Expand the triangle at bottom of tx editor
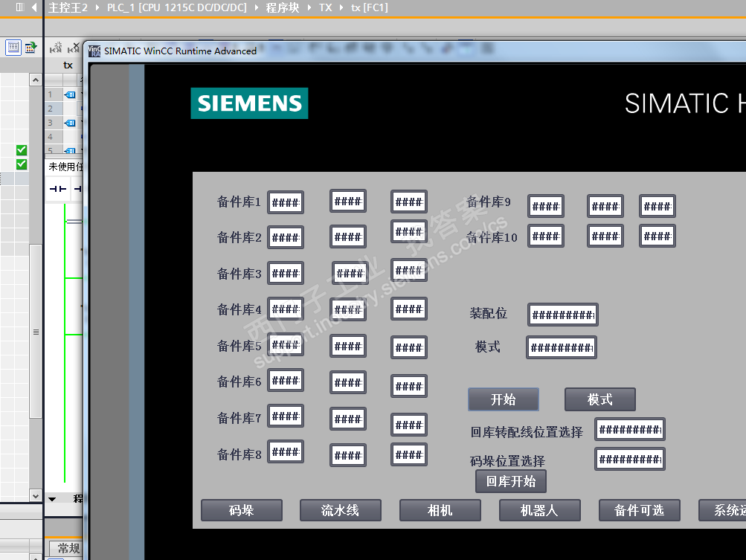This screenshot has height=560, width=746. (x=52, y=499)
